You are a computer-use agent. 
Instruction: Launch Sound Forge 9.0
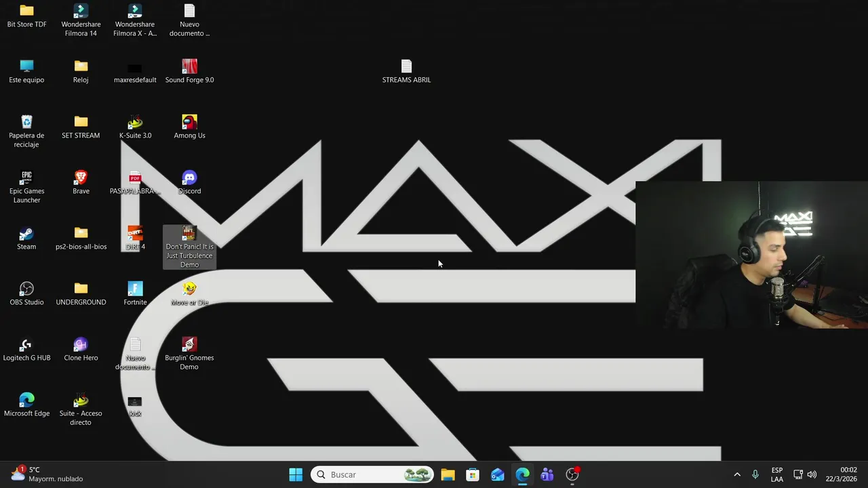pyautogui.click(x=189, y=72)
